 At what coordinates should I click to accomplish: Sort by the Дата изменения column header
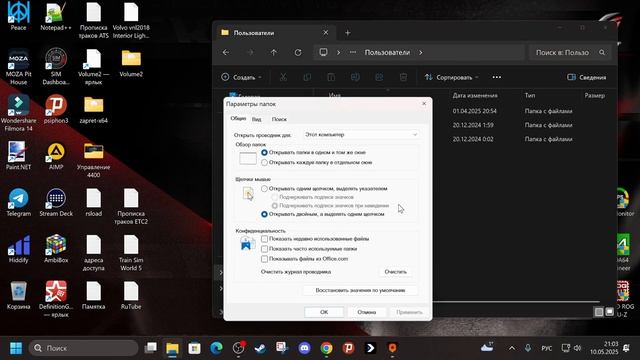tap(475, 95)
